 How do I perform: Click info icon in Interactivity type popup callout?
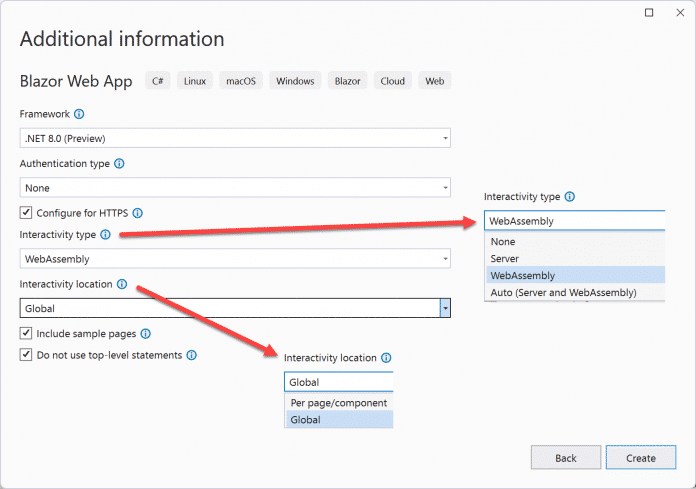[x=569, y=197]
